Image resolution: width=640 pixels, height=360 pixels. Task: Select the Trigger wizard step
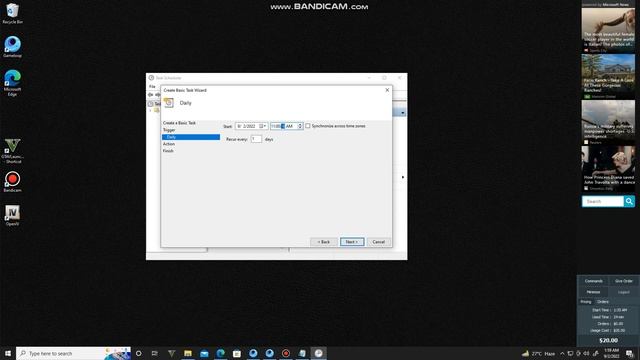point(169,130)
